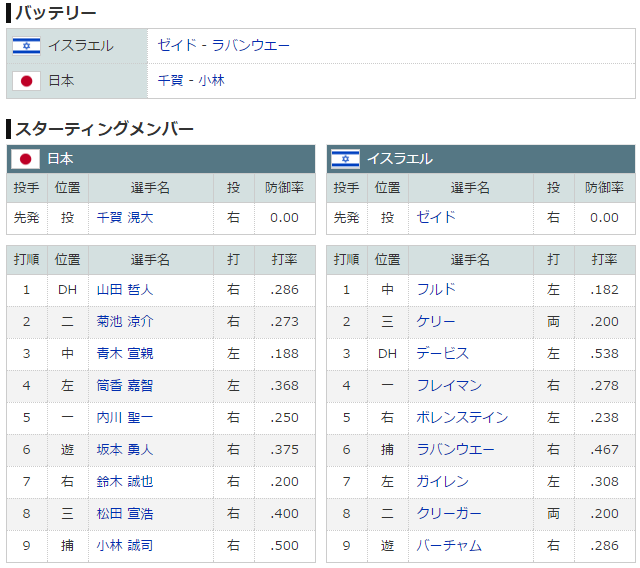Open ラバンウエー link in battery row
The height and width of the screenshot is (568, 640).
251,45
